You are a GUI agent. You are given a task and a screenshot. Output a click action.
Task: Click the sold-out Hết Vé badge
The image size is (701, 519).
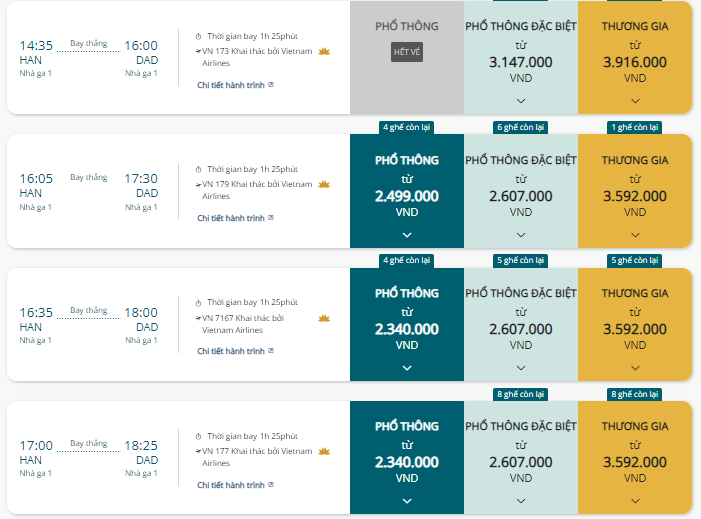point(407,52)
